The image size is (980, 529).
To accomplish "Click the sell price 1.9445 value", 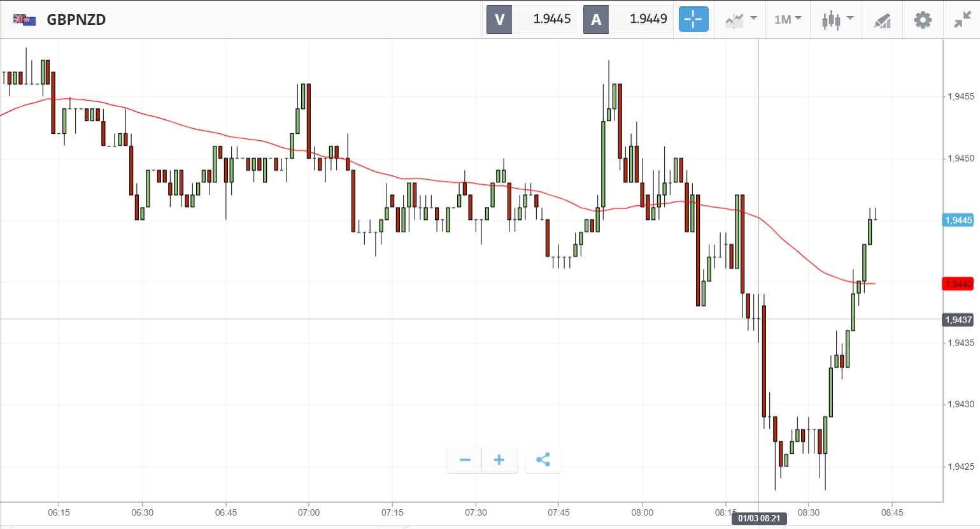I will [551, 19].
